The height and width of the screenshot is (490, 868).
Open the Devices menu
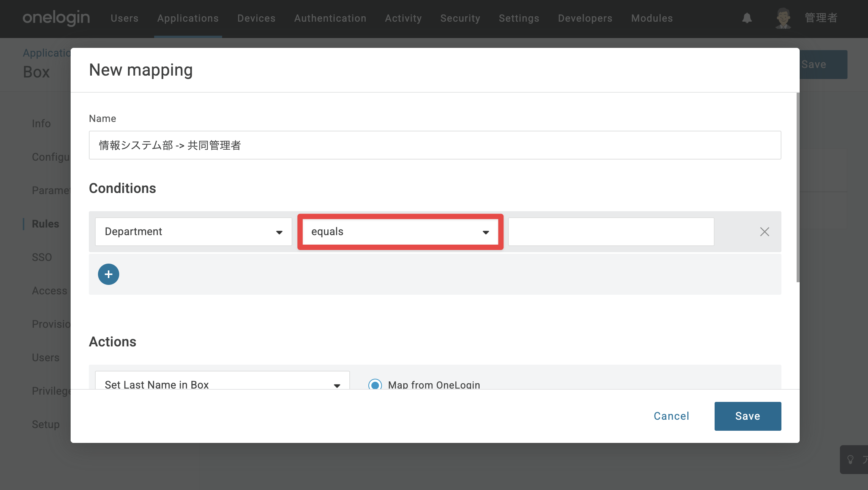256,18
